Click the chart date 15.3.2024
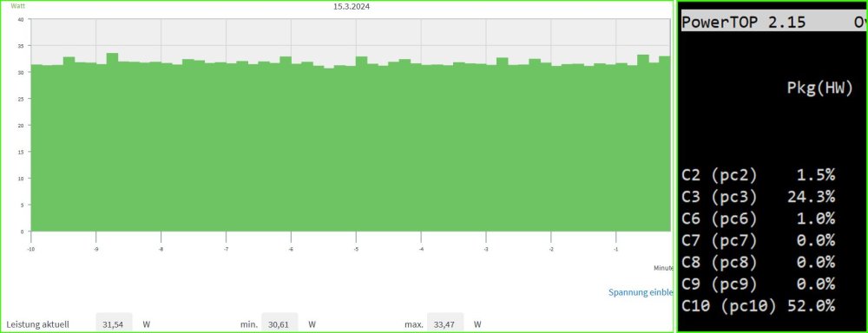Viewport: 868px width, 333px height. tap(352, 7)
